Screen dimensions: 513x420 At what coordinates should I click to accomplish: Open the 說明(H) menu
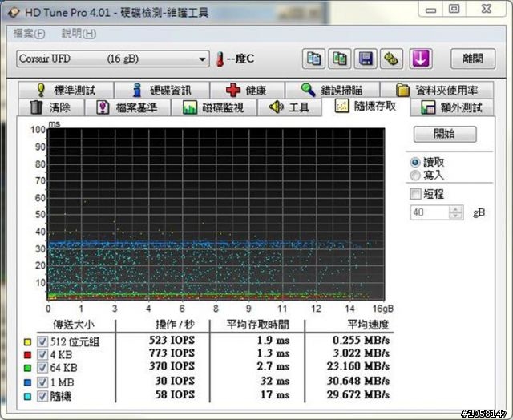coord(79,34)
